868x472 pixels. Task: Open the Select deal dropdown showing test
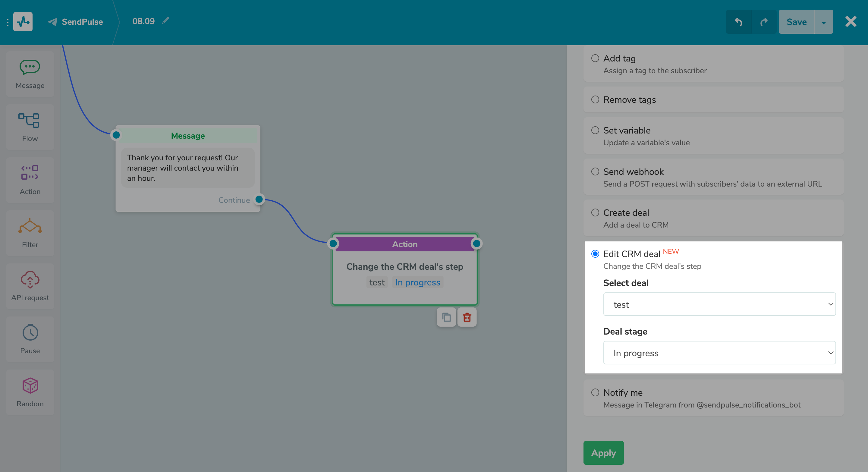[x=719, y=304]
